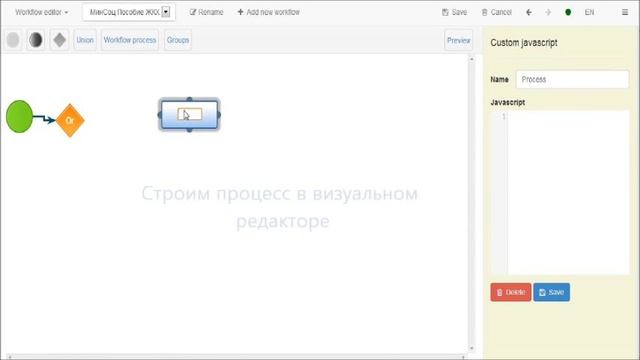Focus the Name input field
This screenshot has width=640, height=360.
[x=572, y=79]
